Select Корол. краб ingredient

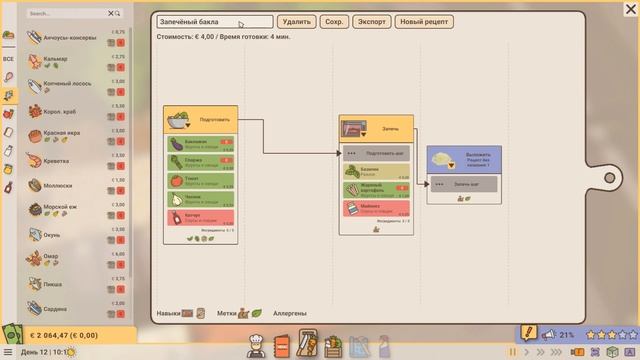tap(76, 111)
